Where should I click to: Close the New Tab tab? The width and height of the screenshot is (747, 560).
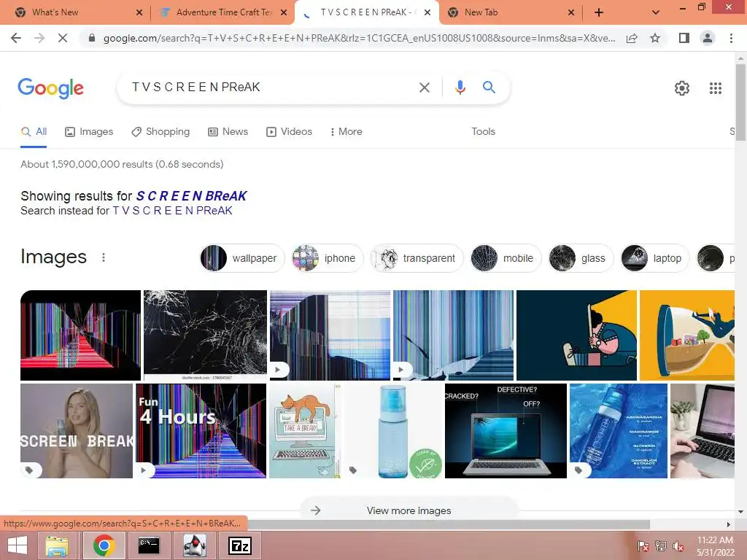click(x=571, y=12)
